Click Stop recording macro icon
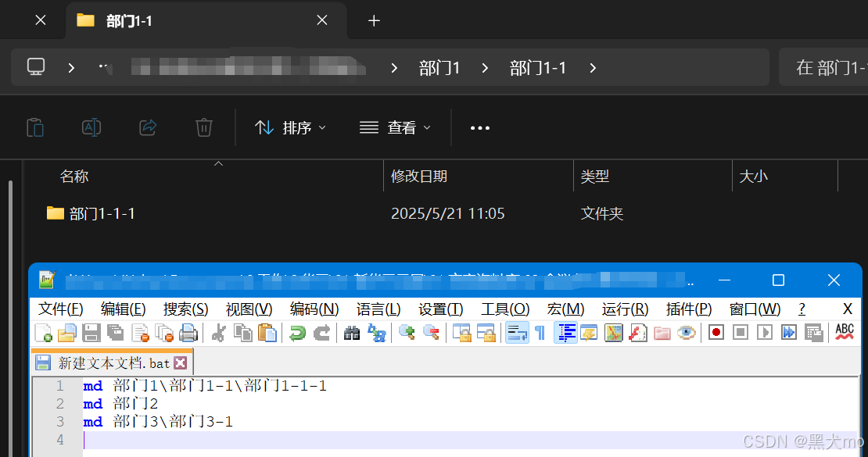The image size is (868, 457). click(x=740, y=333)
